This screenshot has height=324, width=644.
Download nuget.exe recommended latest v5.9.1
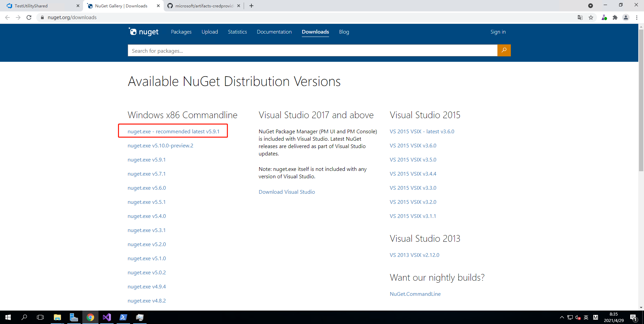pyautogui.click(x=173, y=131)
